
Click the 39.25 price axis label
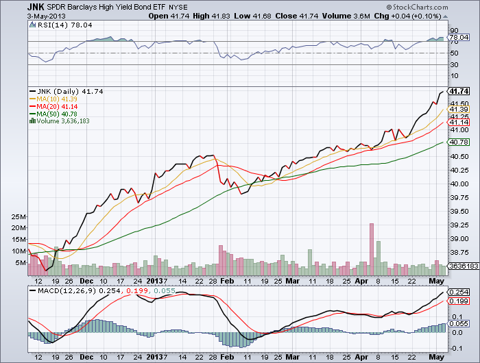[459, 225]
